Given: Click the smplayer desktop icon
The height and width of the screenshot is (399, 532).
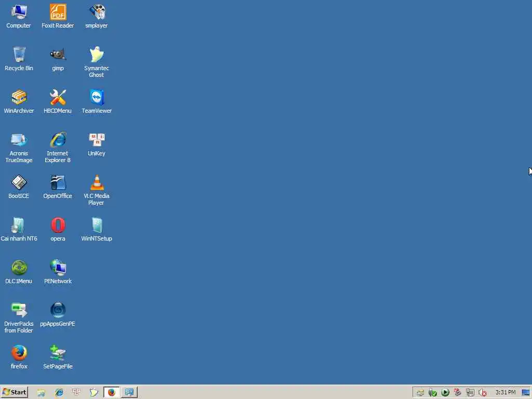Looking at the screenshot, I should click(x=96, y=16).
